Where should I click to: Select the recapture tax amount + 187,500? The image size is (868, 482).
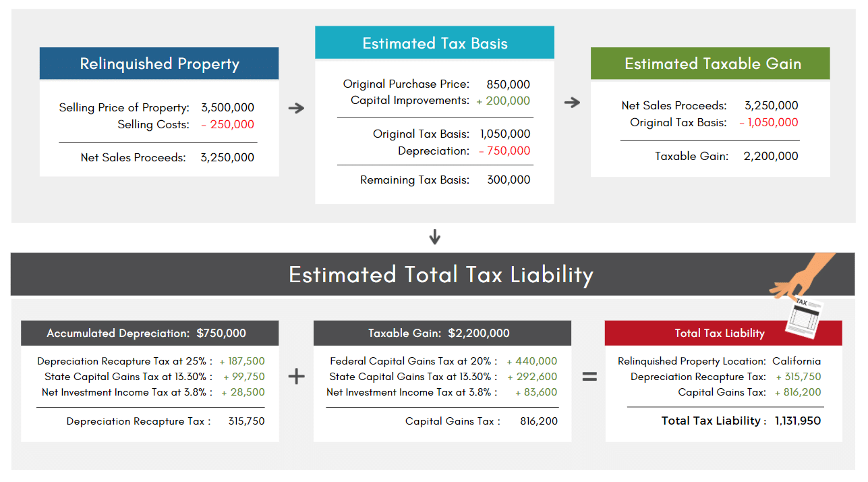pyautogui.click(x=242, y=361)
